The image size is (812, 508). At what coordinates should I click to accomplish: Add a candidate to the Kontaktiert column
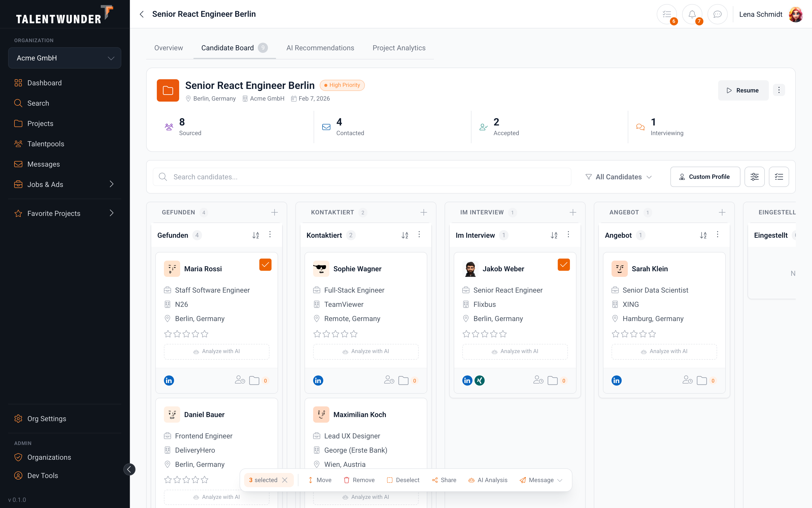click(x=424, y=212)
